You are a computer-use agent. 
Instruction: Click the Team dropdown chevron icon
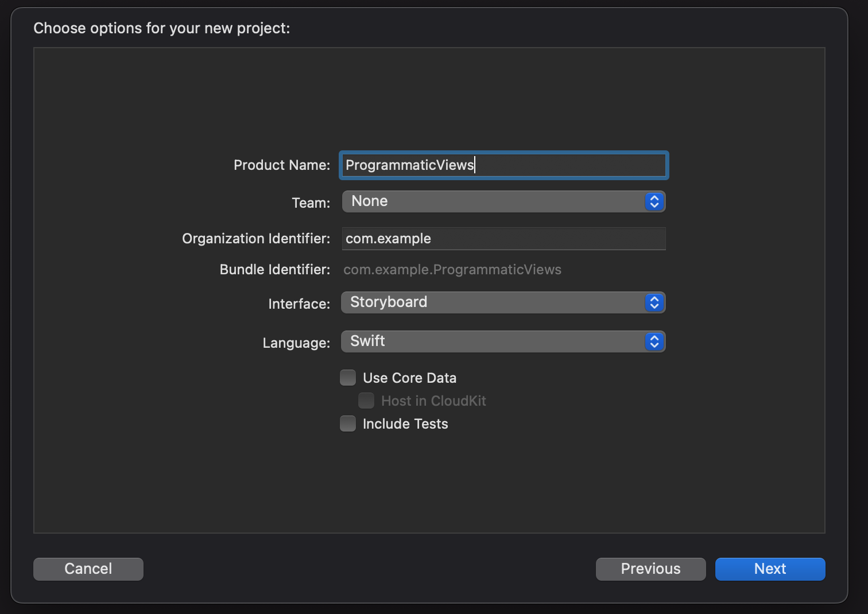click(x=654, y=201)
